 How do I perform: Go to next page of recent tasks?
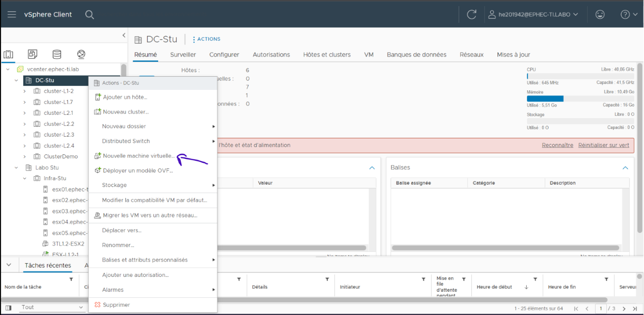pyautogui.click(x=624, y=309)
